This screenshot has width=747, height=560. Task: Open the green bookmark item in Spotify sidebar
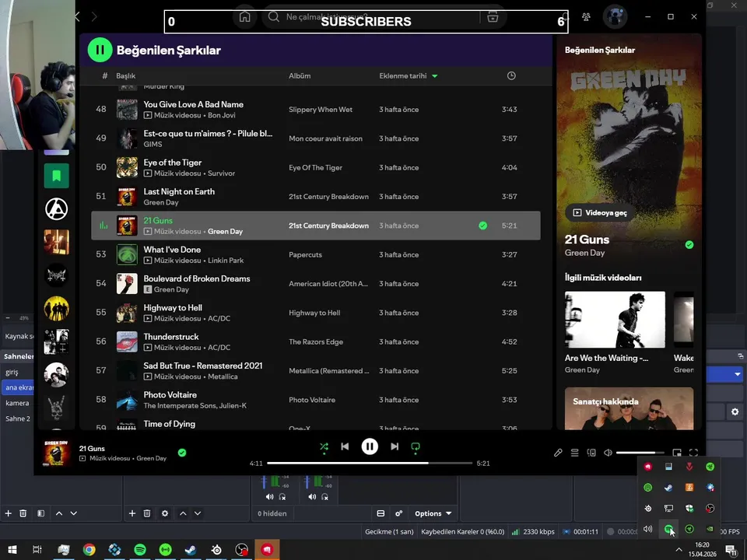(x=56, y=176)
